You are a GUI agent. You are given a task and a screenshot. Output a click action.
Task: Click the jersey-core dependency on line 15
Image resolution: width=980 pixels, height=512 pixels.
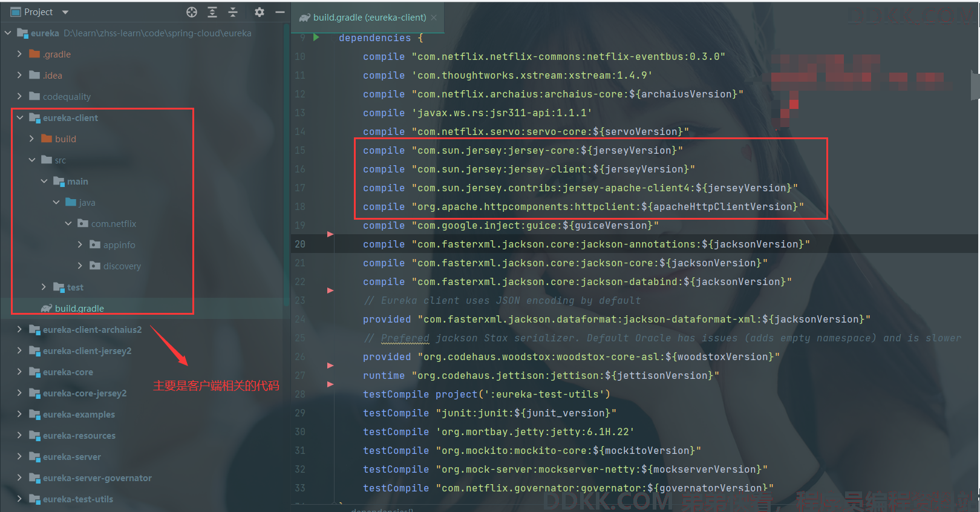523,151
